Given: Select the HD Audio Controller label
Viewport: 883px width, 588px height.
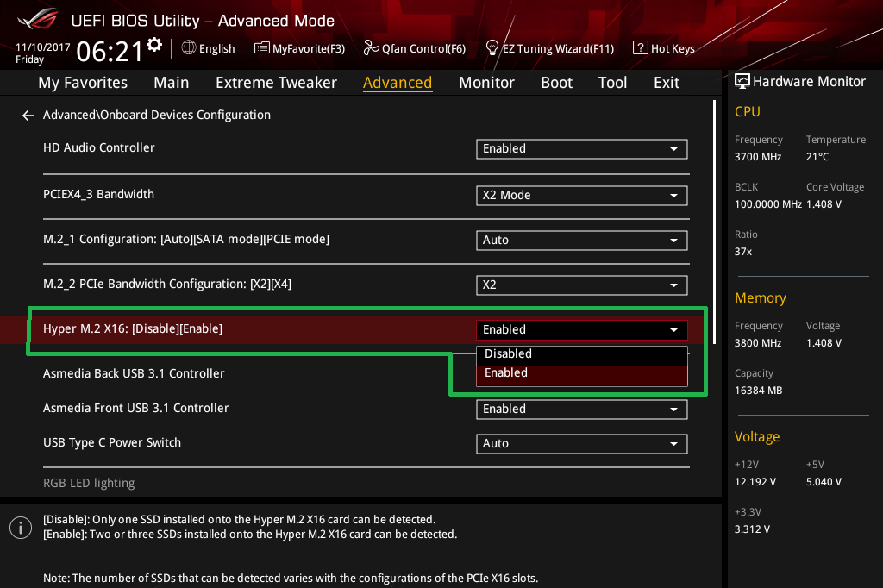Looking at the screenshot, I should tap(98, 147).
